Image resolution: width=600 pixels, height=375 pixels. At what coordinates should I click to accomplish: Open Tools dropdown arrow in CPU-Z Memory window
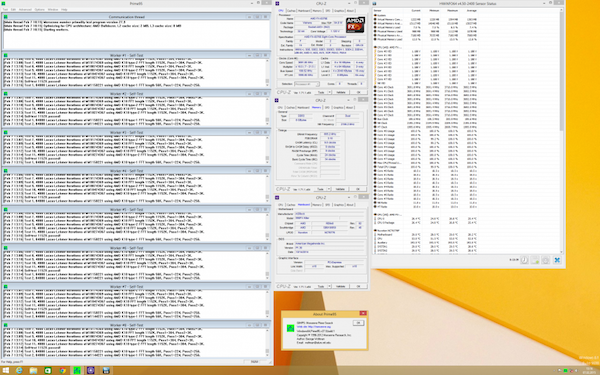pos(329,189)
